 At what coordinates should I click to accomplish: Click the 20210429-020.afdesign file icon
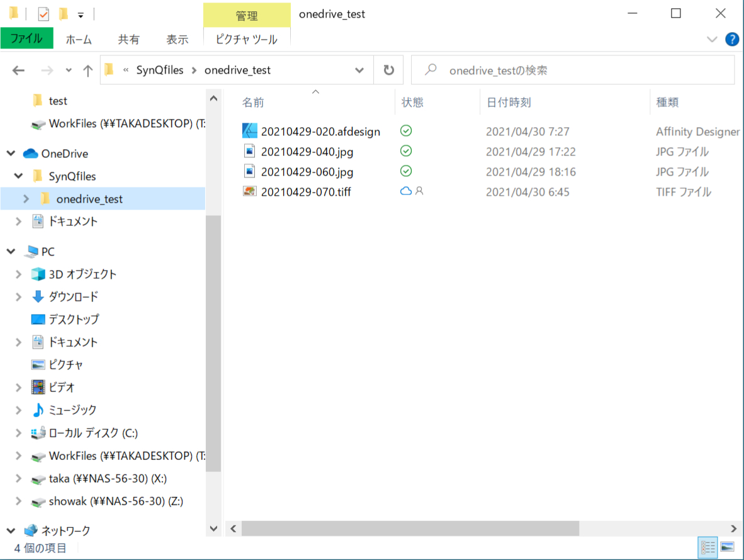(x=250, y=132)
